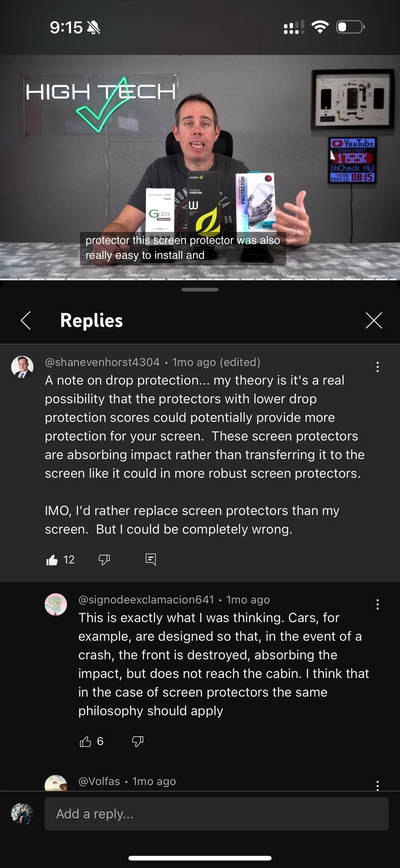Open more options for shanevenhorst4304's comment
Screen dimensions: 400x868
pos(377,367)
